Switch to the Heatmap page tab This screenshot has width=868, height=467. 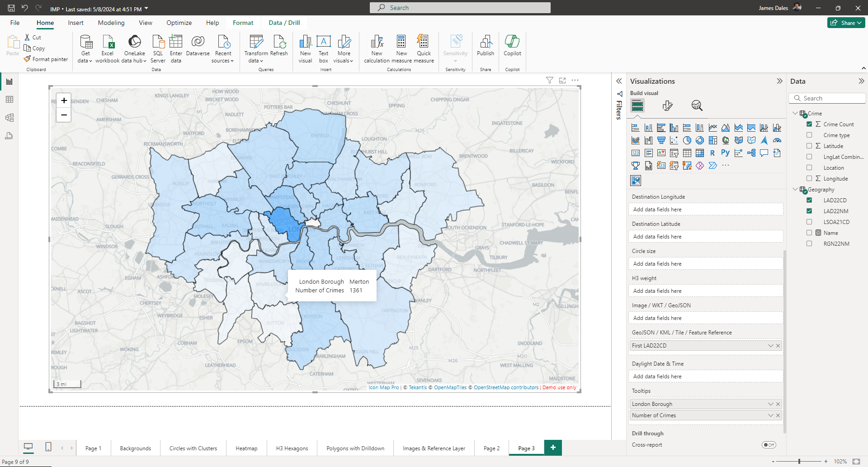coord(246,448)
